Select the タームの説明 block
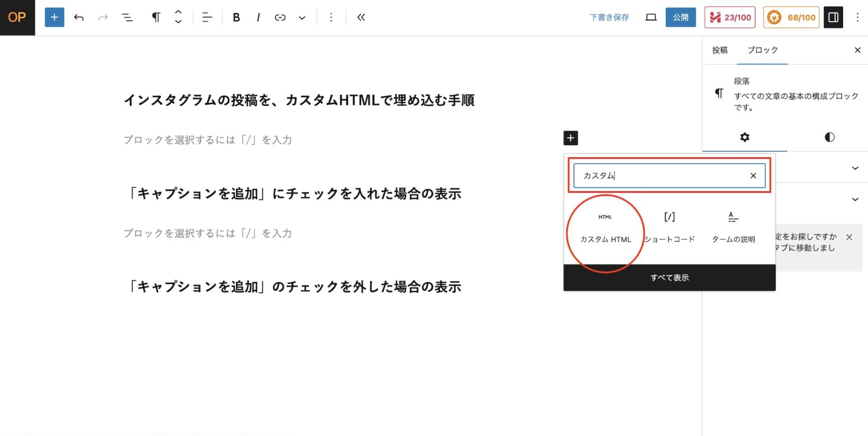The image size is (868, 436). tap(733, 228)
